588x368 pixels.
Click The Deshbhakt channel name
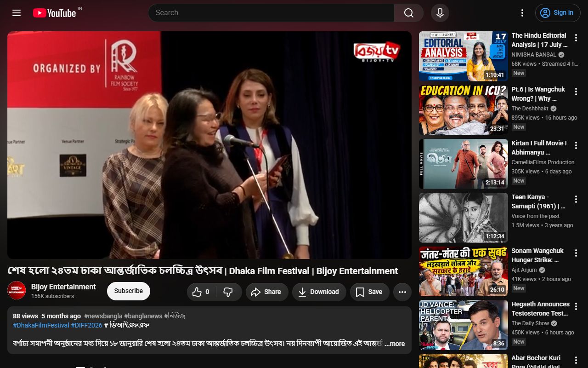tap(530, 109)
